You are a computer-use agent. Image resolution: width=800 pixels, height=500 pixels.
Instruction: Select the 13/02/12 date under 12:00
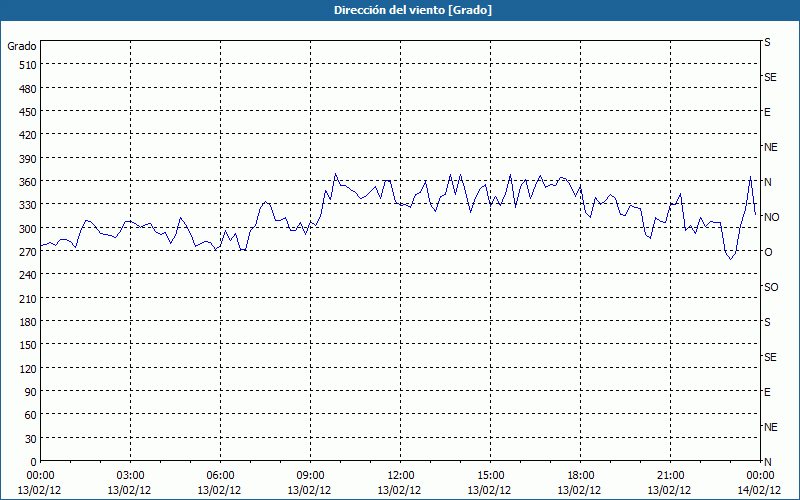pos(399,490)
